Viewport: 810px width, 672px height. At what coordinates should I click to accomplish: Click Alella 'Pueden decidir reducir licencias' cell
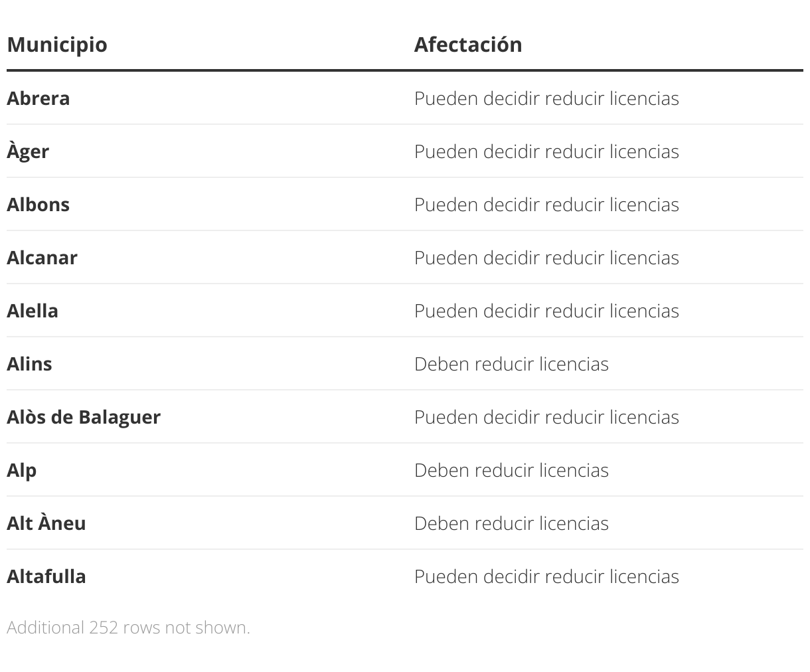click(546, 311)
